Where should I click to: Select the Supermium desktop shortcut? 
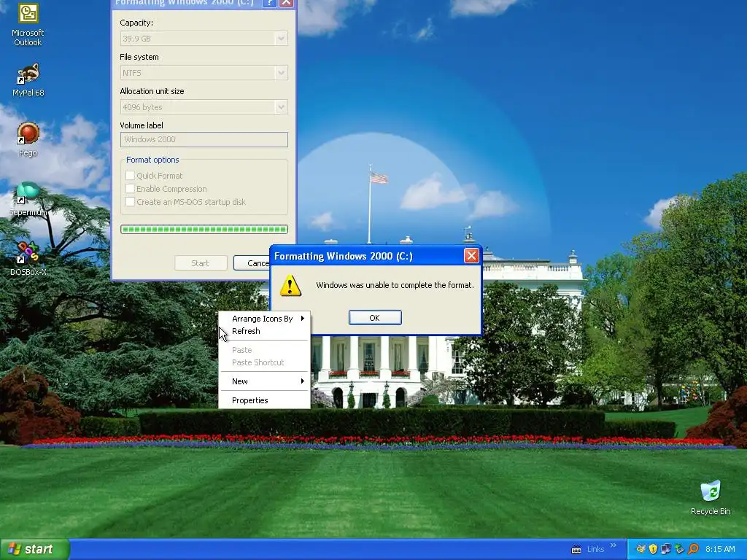click(28, 199)
